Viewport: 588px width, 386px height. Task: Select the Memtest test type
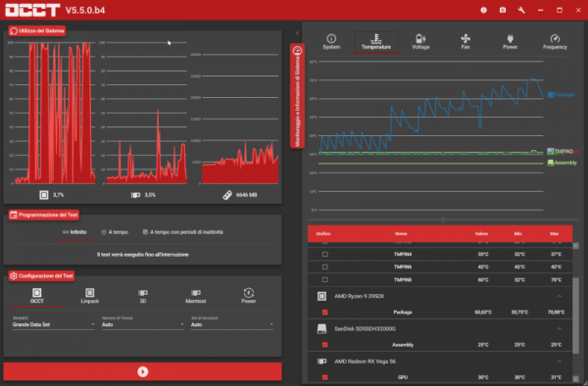point(196,296)
